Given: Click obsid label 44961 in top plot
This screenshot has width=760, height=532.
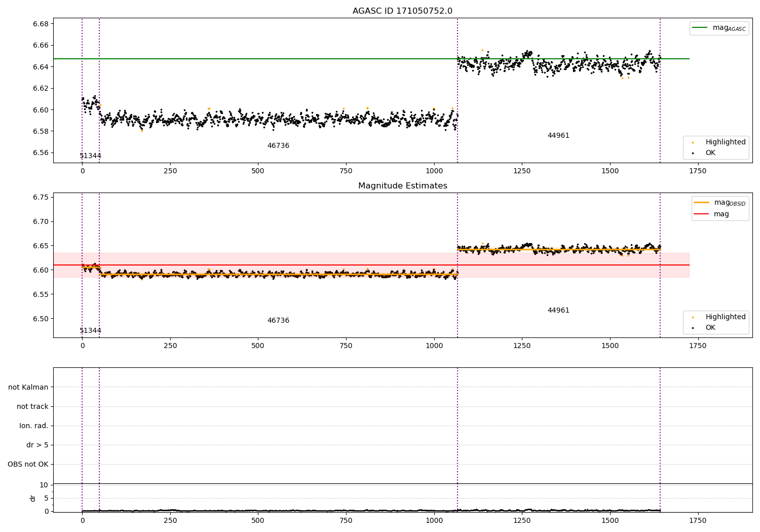Looking at the screenshot, I should click(x=558, y=136).
